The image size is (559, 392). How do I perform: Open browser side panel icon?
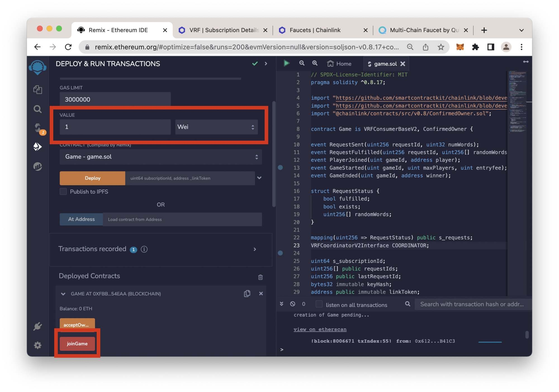pos(491,47)
